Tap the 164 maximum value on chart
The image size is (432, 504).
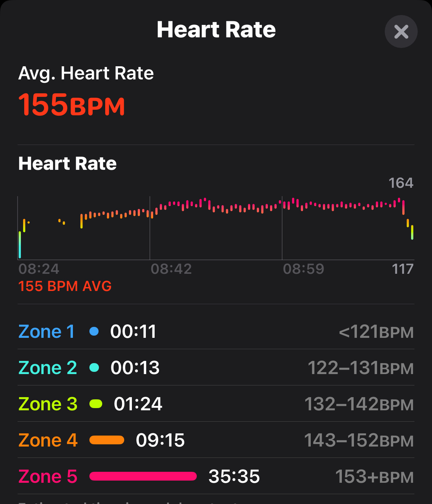(x=401, y=183)
